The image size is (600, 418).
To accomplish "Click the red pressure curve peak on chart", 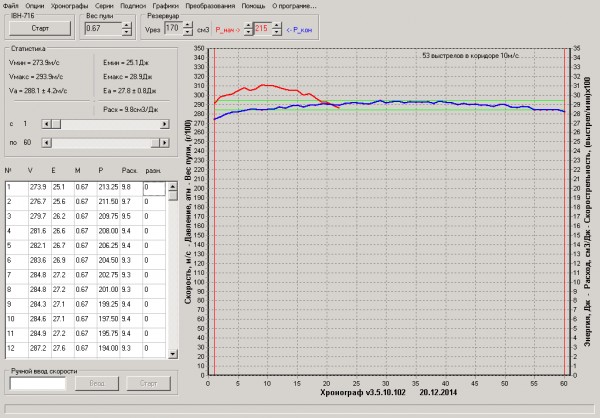I will pos(263,85).
